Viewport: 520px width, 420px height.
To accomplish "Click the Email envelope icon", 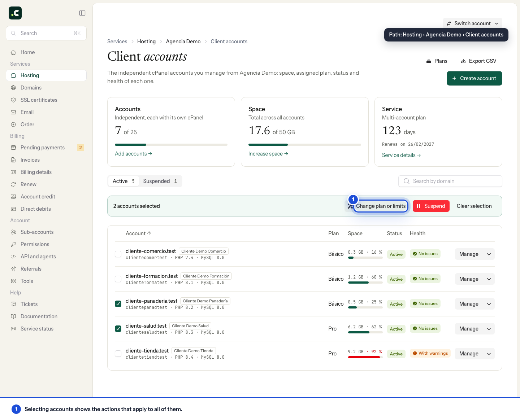I will pos(13,112).
